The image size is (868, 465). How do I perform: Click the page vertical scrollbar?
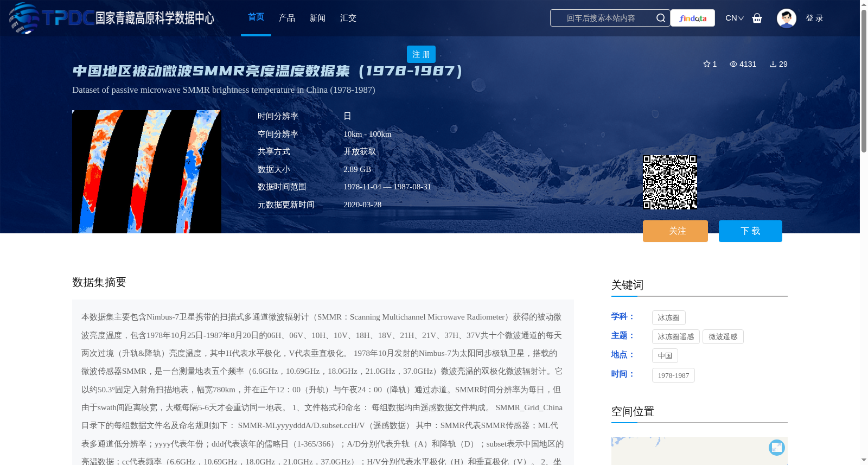[864, 81]
